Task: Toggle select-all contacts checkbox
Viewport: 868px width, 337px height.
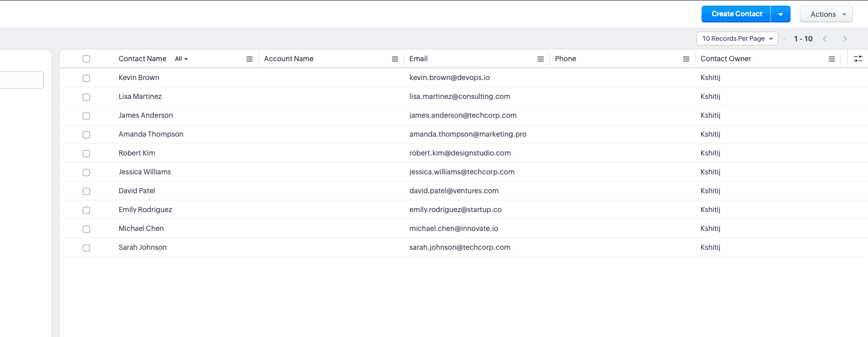Action: click(86, 59)
